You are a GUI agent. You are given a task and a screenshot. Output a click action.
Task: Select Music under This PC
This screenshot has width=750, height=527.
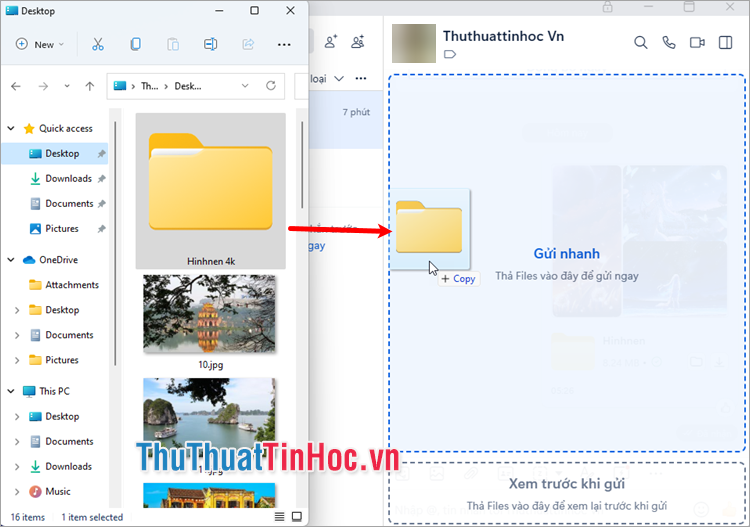tap(50, 492)
